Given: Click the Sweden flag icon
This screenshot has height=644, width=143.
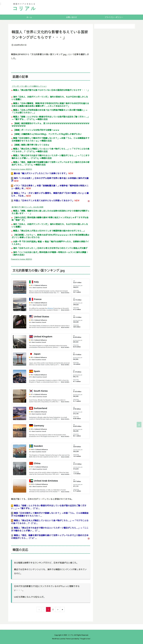Looking at the screenshot, I should pyautogui.click(x=31, y=446).
